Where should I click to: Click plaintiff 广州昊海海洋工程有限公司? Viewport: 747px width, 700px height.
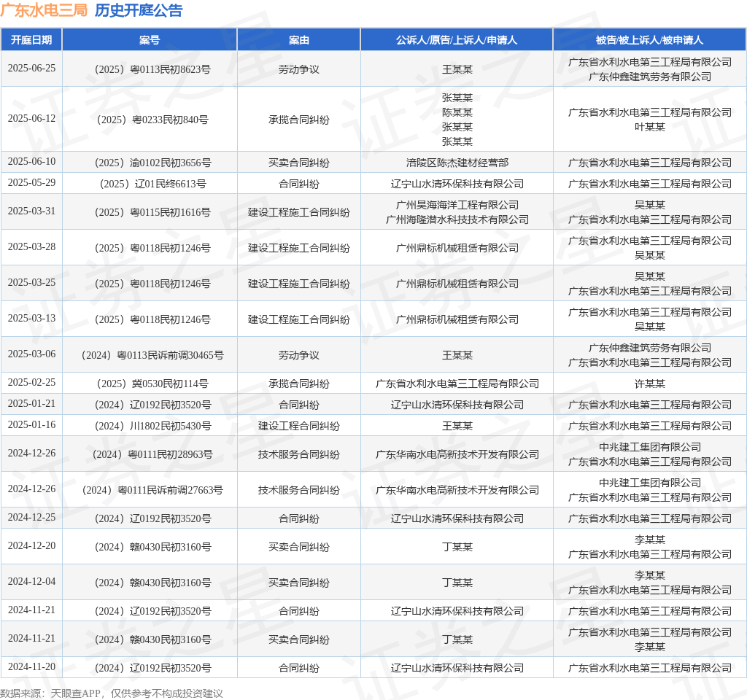tap(457, 205)
